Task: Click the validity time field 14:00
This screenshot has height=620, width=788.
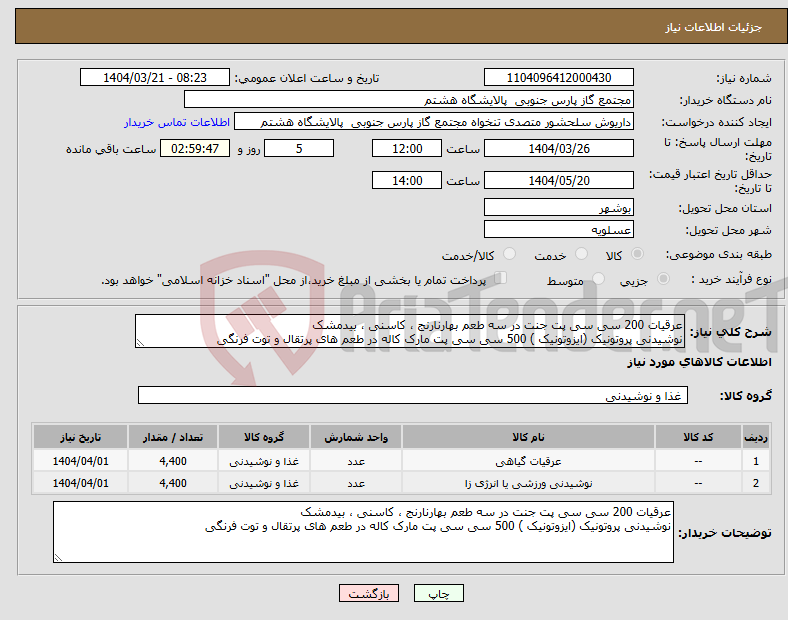Action: tap(407, 180)
